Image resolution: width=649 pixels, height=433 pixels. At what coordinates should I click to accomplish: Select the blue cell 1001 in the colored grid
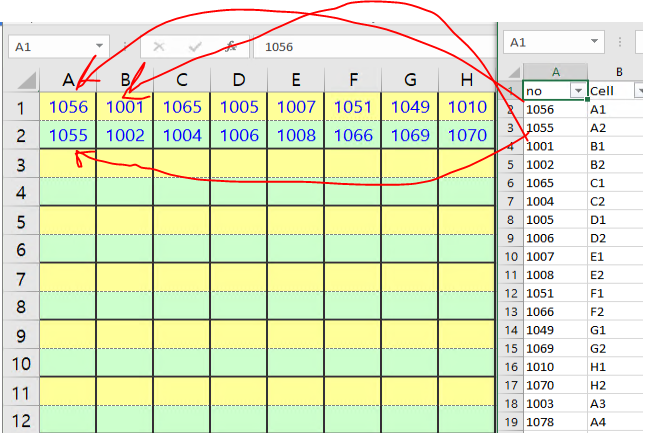pos(125,107)
